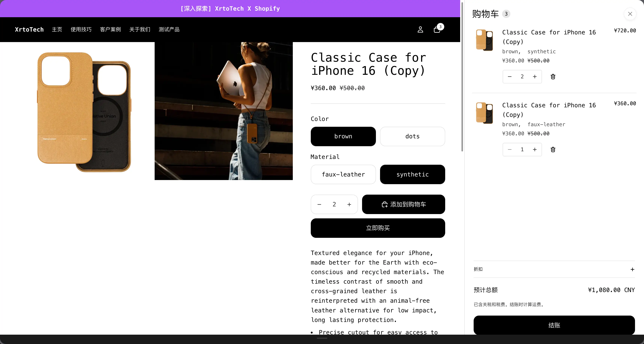Open 使用技巧 navigation item
Viewport: 644px width, 344px height.
tap(81, 30)
